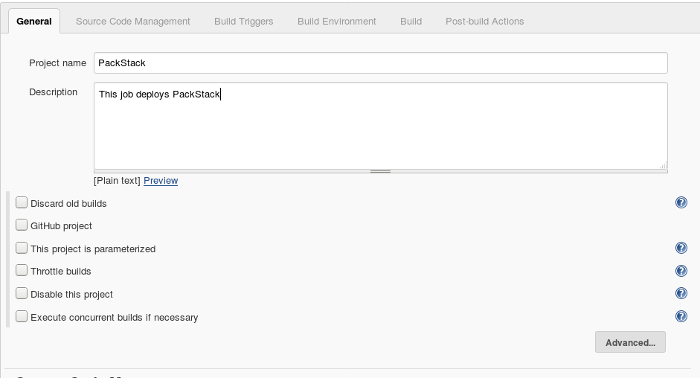Check This project is parameterized

tap(21, 248)
